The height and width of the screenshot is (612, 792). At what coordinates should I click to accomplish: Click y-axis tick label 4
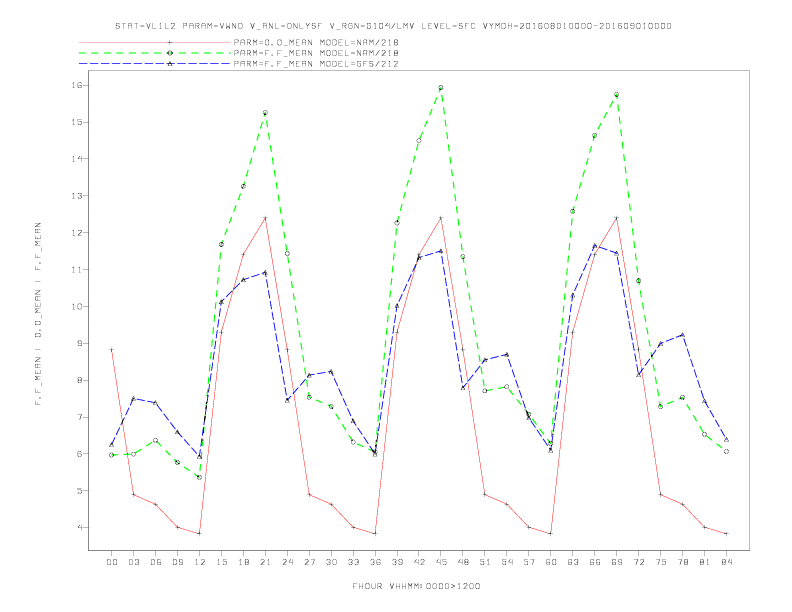[79, 527]
